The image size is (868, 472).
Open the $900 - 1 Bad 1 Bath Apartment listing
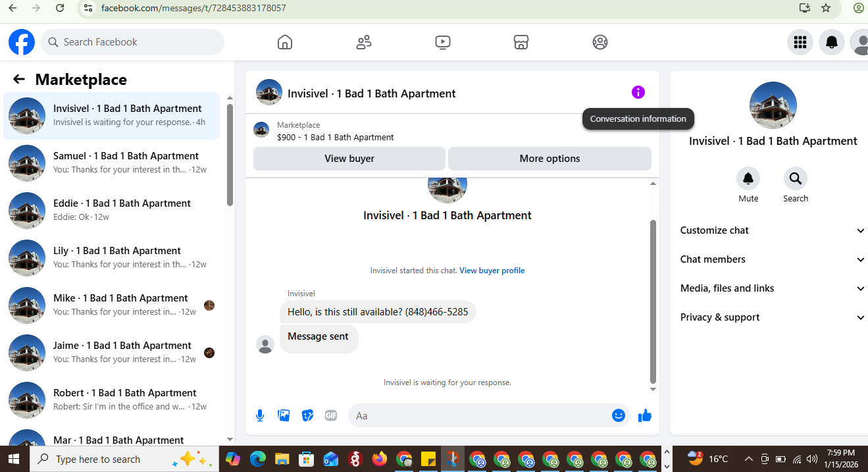(x=336, y=138)
